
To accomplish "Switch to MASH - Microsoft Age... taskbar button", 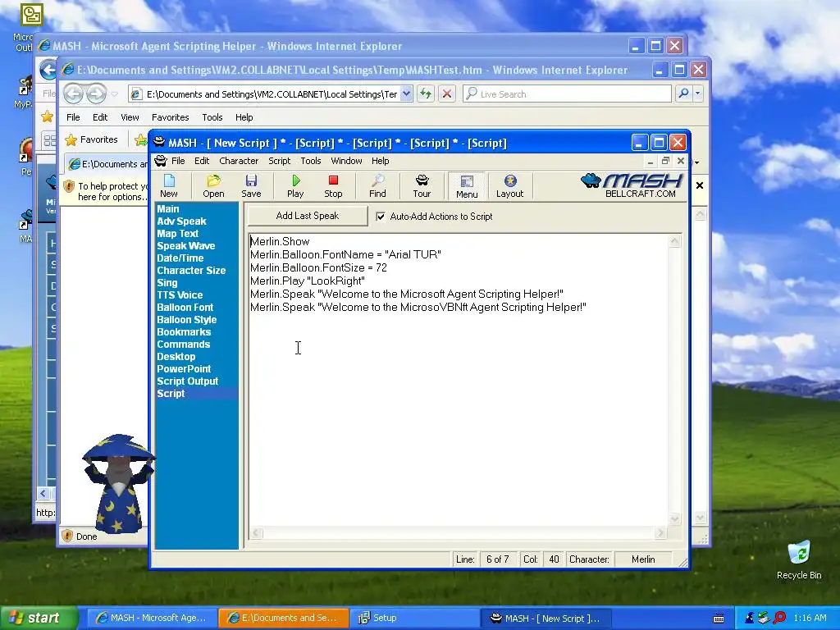I will pyautogui.click(x=152, y=618).
